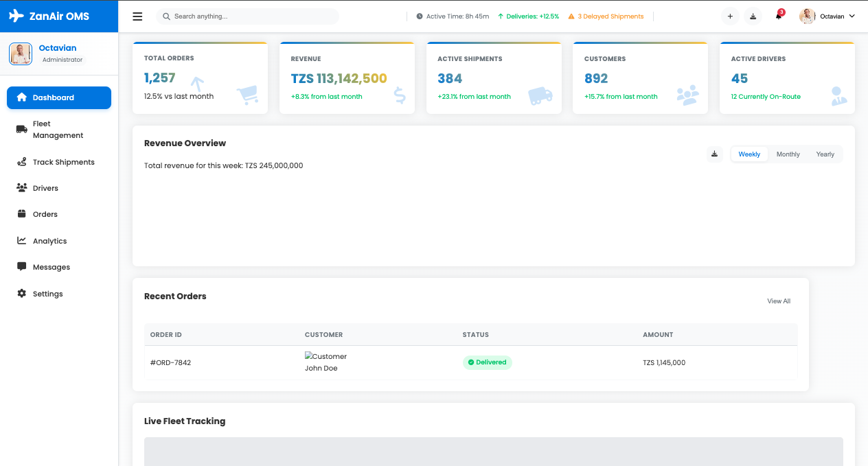
Task: Click the Deliveries +12.5% indicator
Action: coord(528,16)
